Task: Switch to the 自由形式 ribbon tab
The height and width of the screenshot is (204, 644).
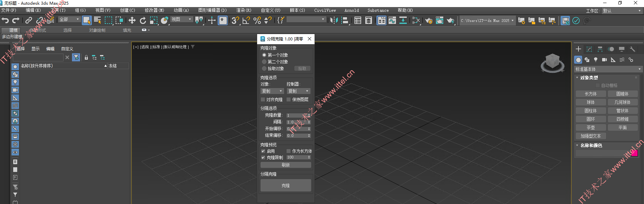Action: point(38,30)
